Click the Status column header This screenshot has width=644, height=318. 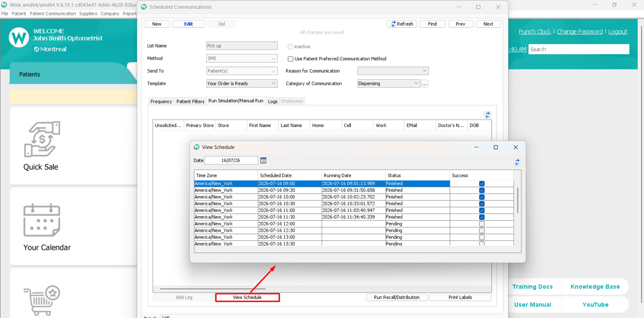(x=418, y=175)
